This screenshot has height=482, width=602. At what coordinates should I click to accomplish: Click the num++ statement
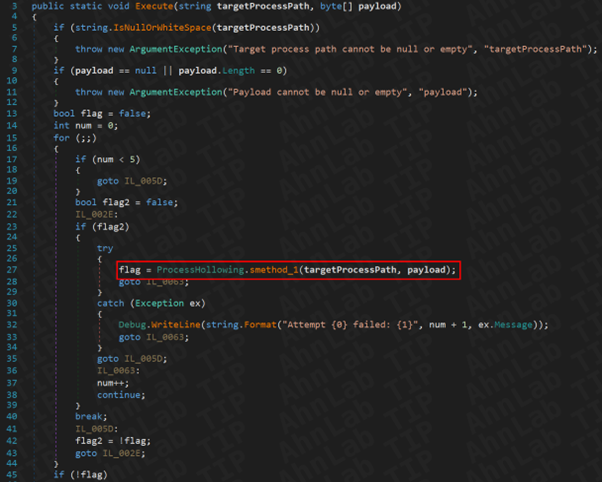111,380
